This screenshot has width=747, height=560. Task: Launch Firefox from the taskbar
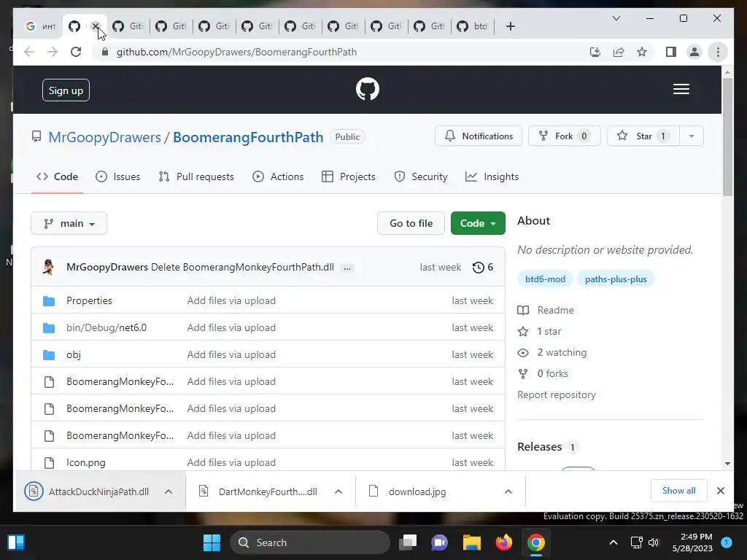click(x=503, y=542)
